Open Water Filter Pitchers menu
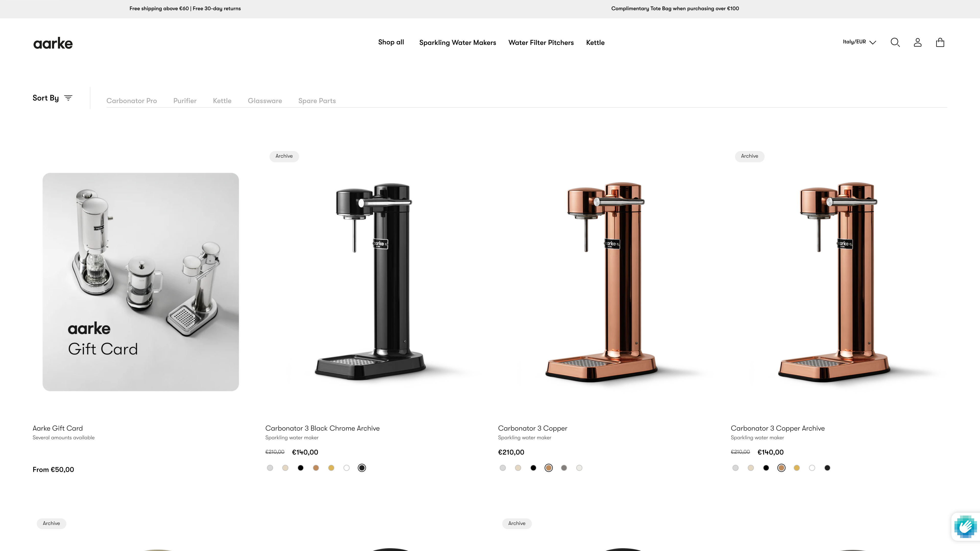Image resolution: width=980 pixels, height=551 pixels. (x=541, y=43)
